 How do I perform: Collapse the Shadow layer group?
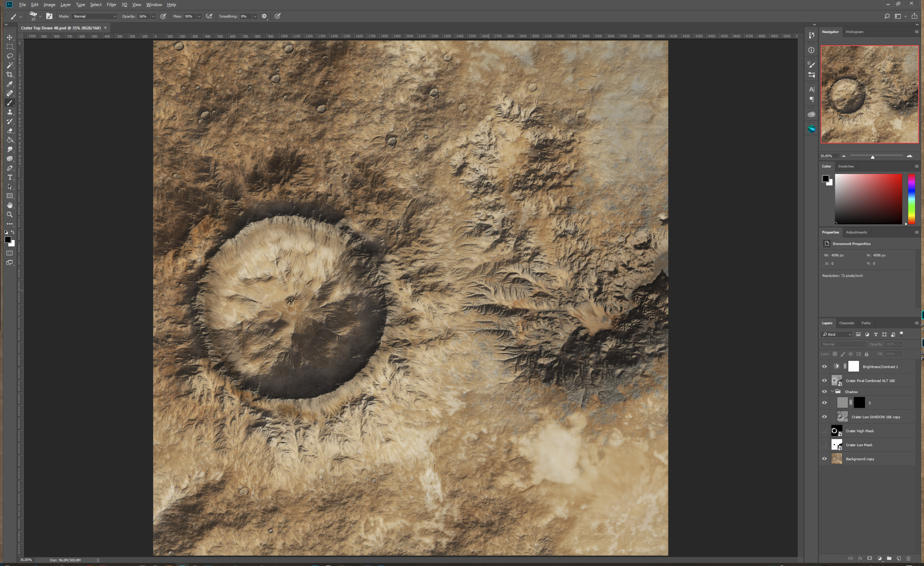(x=832, y=391)
